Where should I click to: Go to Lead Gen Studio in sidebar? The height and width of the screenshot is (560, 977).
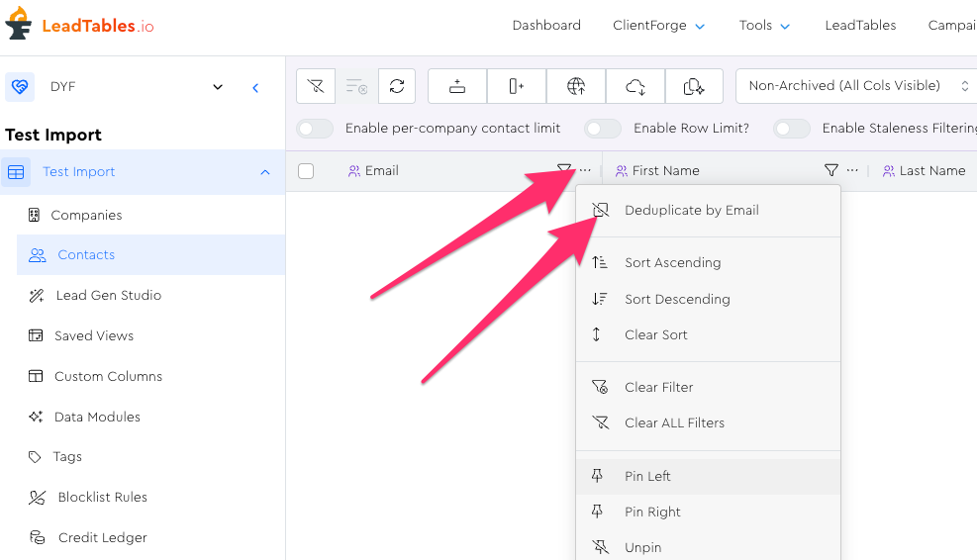pyautogui.click(x=109, y=296)
